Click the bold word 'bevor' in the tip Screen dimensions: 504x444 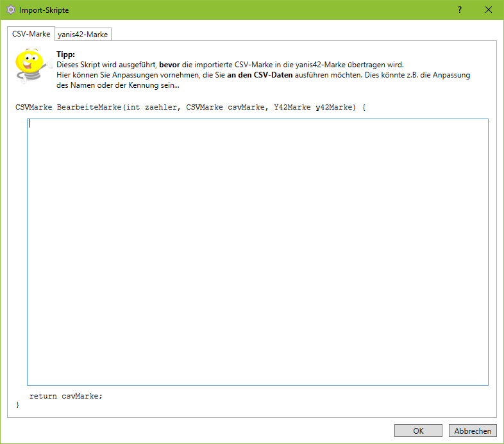pos(169,65)
